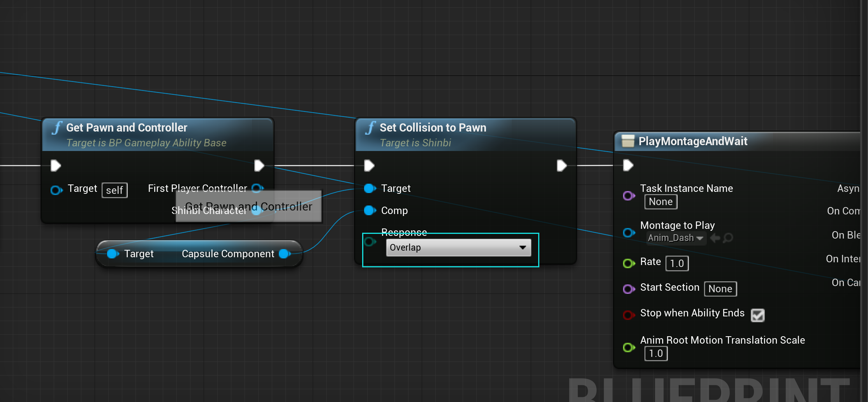Edit the Rate value field showing 1.0
This screenshot has width=868, height=402.
pos(677,263)
